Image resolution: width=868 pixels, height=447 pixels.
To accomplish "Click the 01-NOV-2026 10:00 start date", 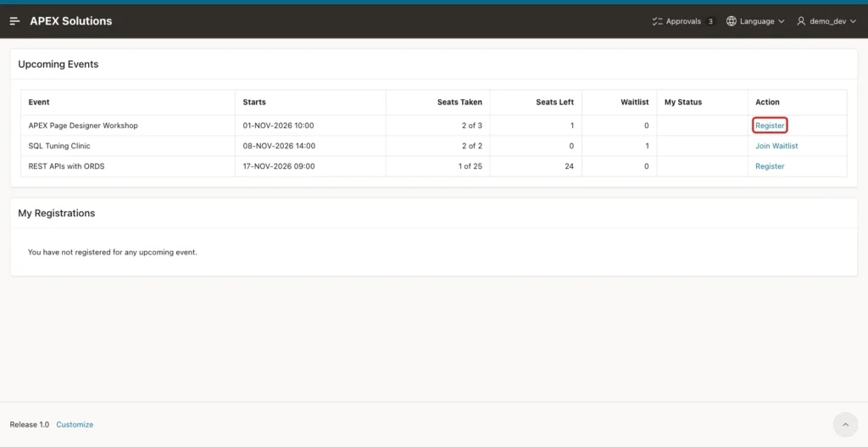I will pos(278,126).
